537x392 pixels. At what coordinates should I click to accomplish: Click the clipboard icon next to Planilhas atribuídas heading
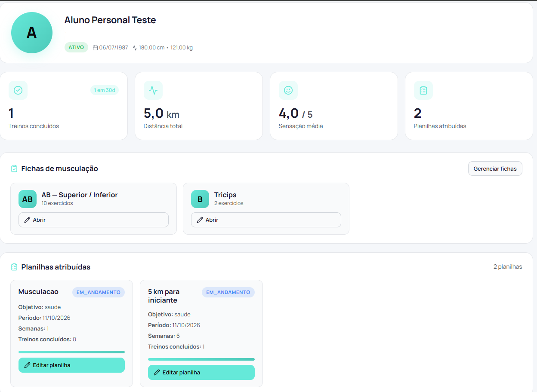(14, 267)
